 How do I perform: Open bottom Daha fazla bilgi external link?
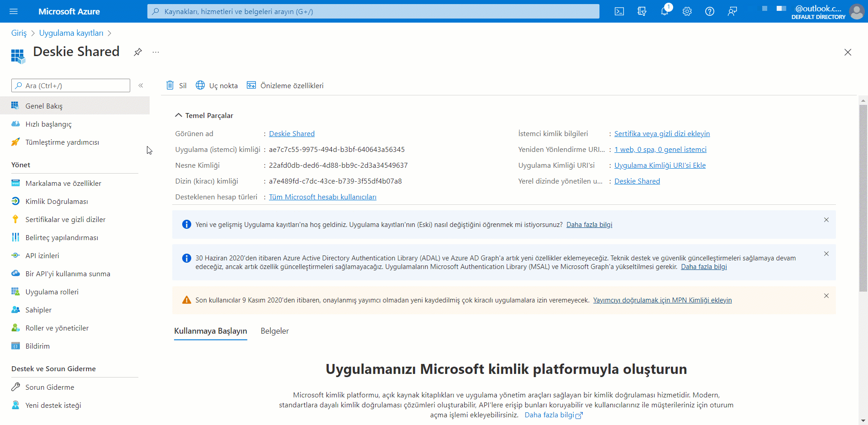tap(553, 415)
